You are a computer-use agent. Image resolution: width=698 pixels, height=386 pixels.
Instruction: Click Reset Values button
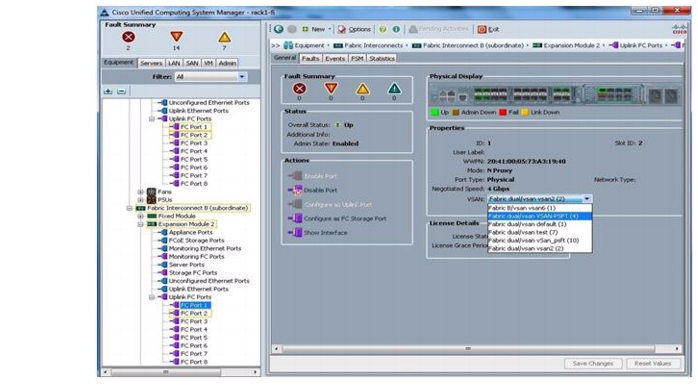[653, 364]
